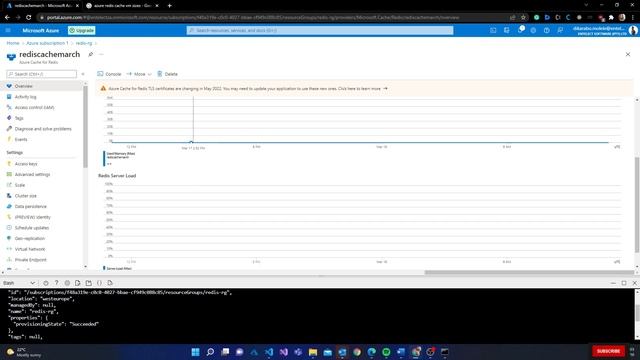Open the Cloud Shell editor braces icon
This screenshot has height=360, width=640.
pos(99,283)
